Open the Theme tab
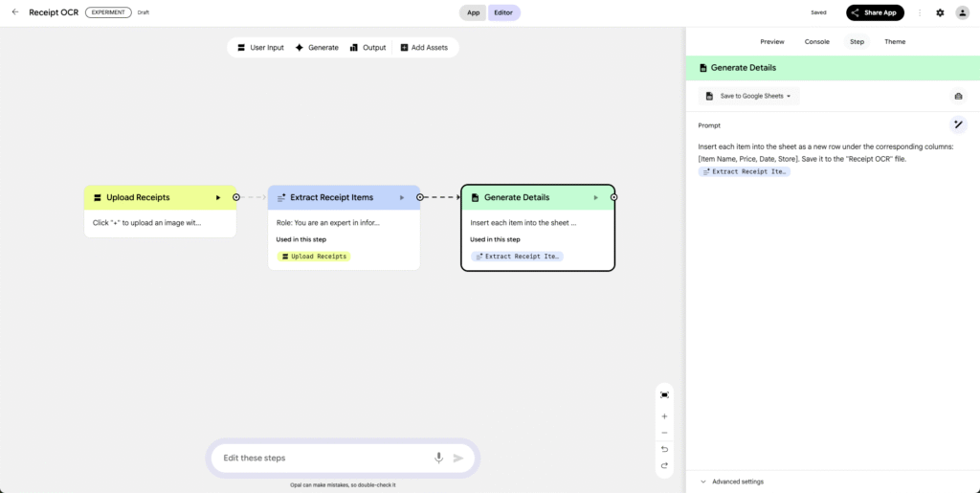 coord(894,41)
